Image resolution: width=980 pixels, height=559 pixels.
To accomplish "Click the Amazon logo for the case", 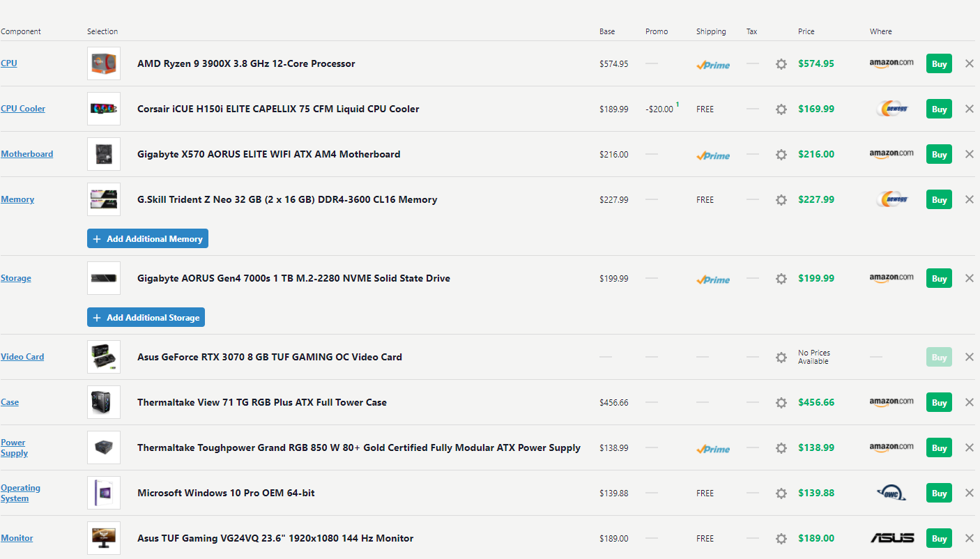I will [891, 402].
